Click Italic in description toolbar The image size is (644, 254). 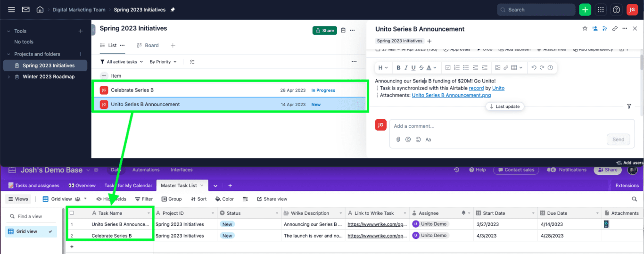406,68
